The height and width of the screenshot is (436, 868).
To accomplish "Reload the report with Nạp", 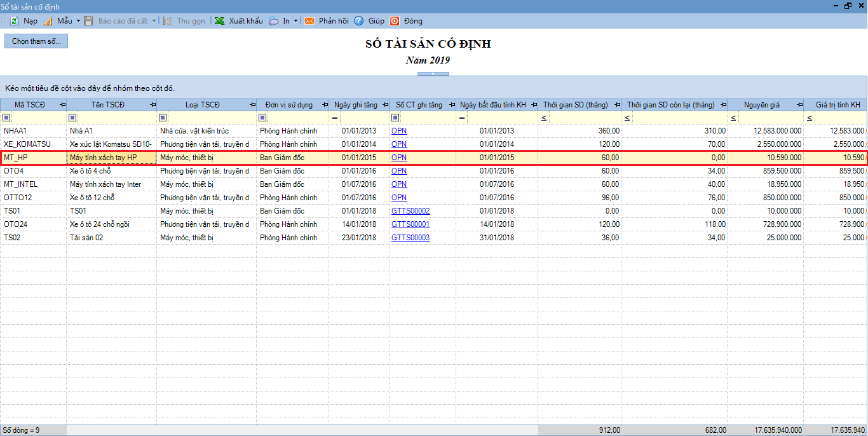I will (x=24, y=21).
